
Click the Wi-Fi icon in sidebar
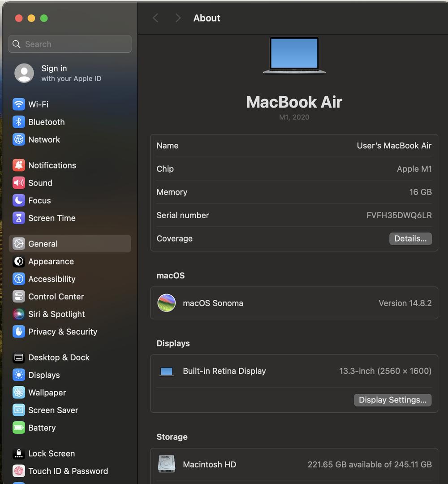pos(19,104)
